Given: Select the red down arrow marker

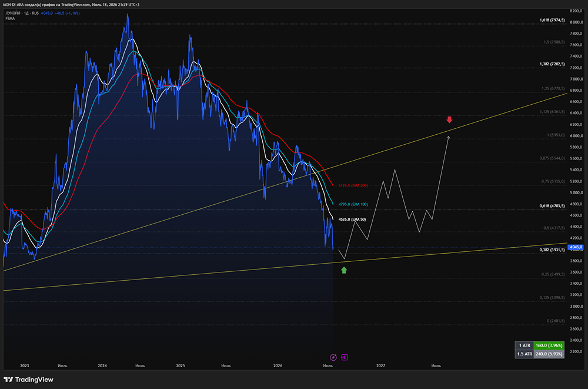Looking at the screenshot, I should [449, 120].
